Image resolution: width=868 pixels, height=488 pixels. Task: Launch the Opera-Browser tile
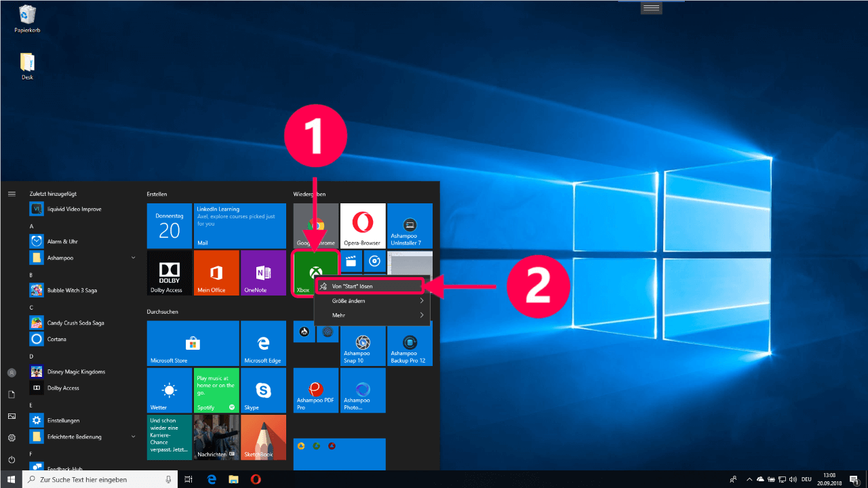click(x=363, y=226)
